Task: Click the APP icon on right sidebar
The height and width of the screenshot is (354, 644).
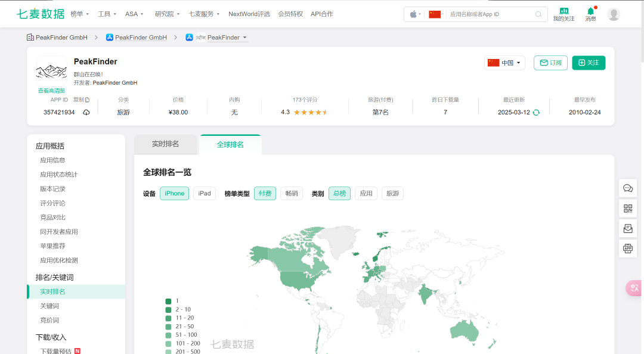Action: [627, 249]
